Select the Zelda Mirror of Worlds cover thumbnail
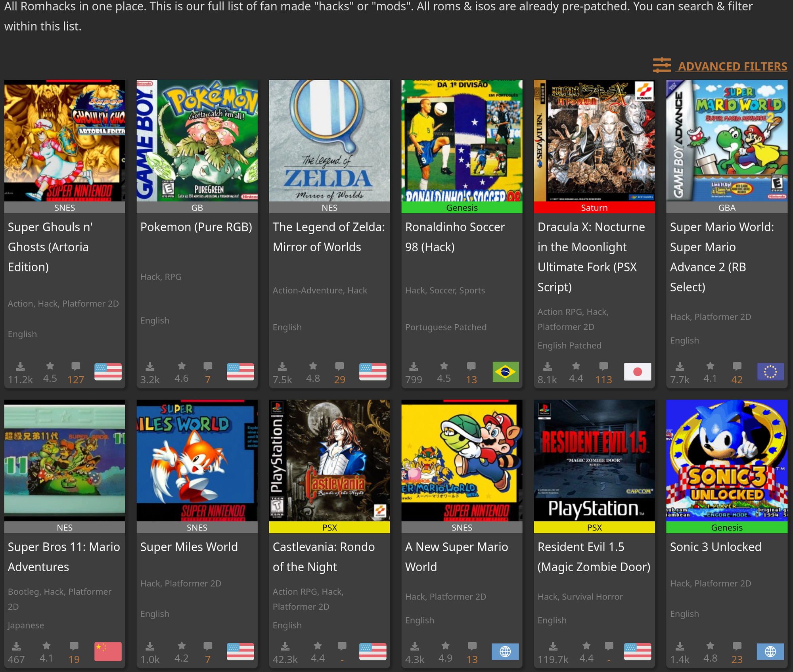This screenshot has height=672, width=793. (329, 140)
